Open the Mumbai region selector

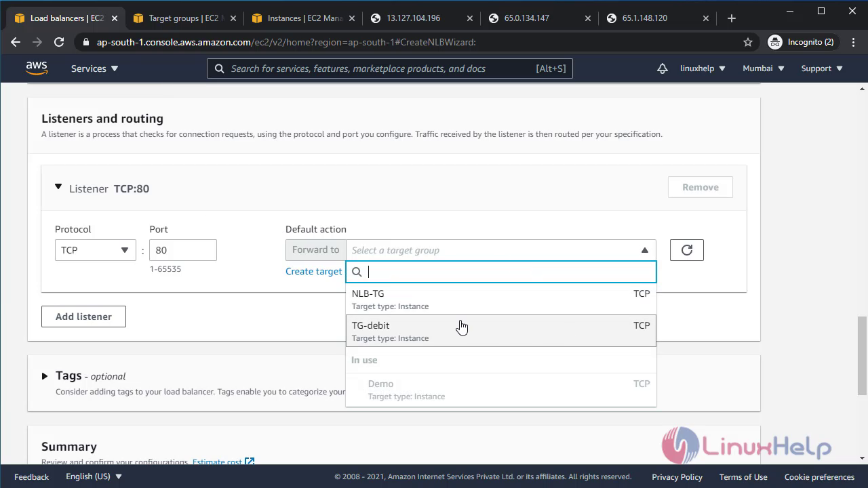click(x=764, y=68)
